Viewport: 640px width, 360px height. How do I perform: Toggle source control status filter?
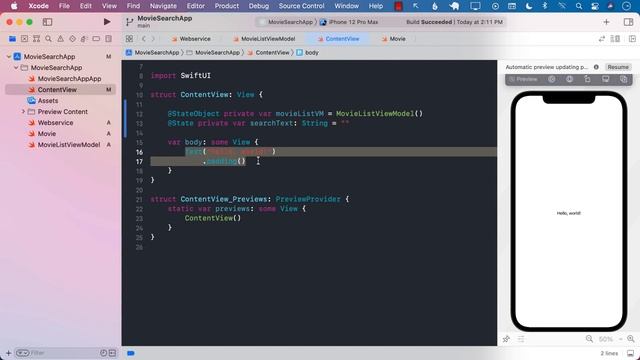(x=112, y=353)
